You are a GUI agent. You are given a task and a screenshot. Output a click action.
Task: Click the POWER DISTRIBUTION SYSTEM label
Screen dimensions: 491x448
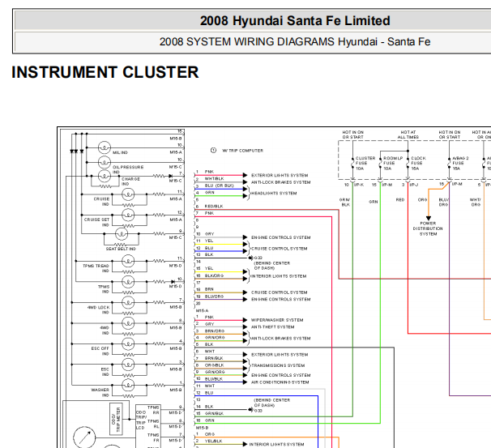point(428,228)
